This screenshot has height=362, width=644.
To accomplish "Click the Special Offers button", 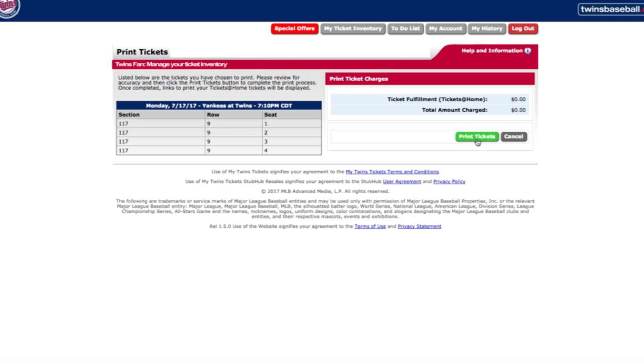I will (x=294, y=28).
